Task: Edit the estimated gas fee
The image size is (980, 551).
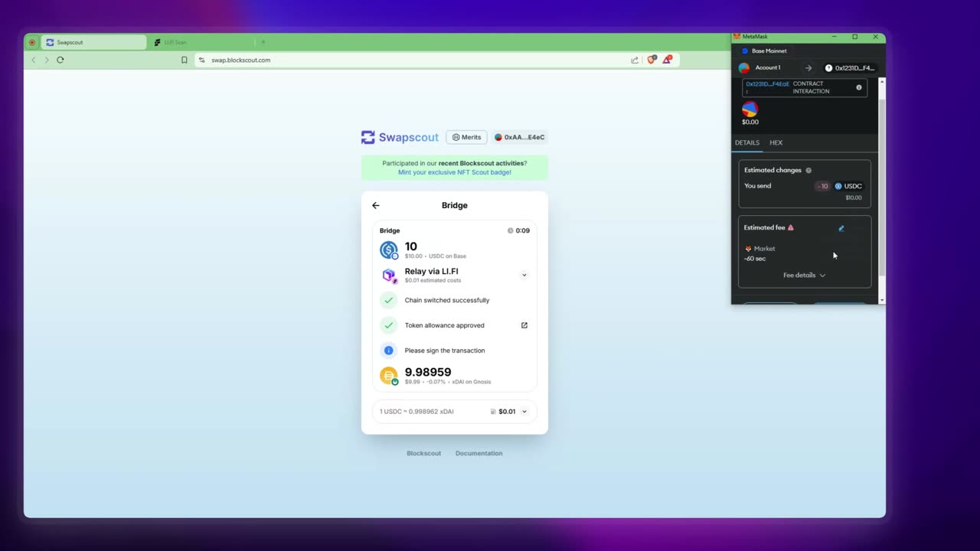Action: coord(841,228)
